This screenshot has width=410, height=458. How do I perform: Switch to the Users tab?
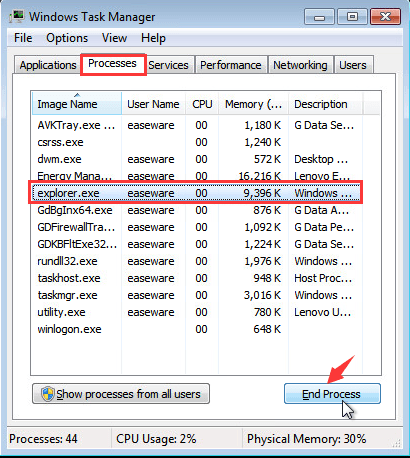point(353,65)
